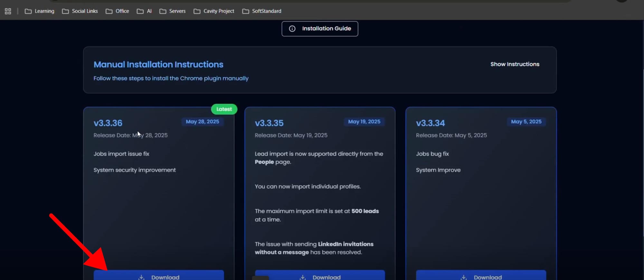The image size is (644, 280).
Task: Open the apps grid icon in bookmarks bar
Action: (x=8, y=11)
